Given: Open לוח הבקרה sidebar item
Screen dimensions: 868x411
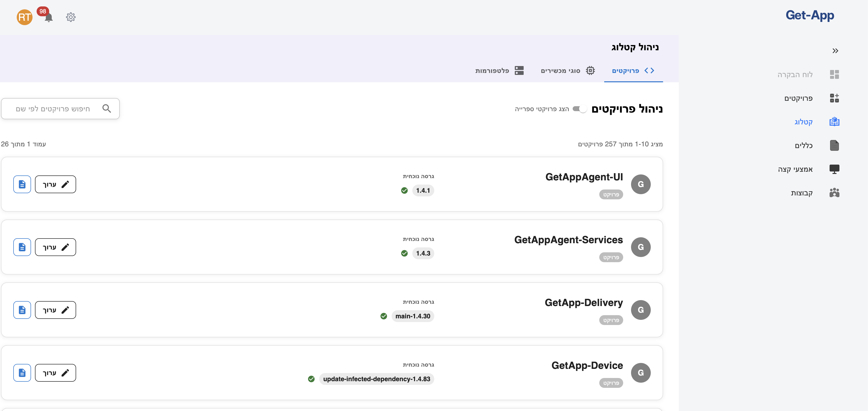Looking at the screenshot, I should click(795, 74).
